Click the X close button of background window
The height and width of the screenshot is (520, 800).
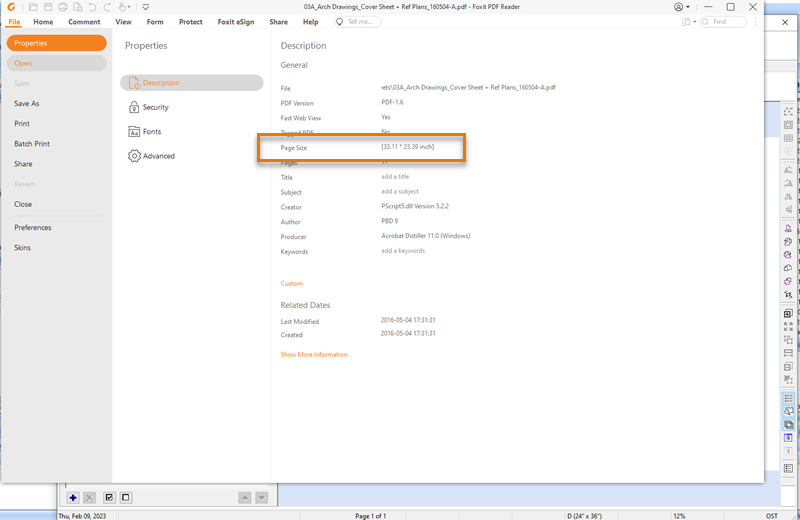coord(785,22)
